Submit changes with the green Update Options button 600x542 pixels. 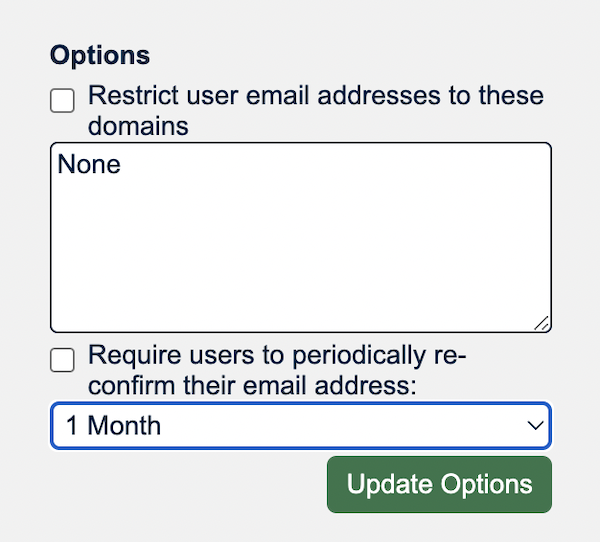point(439,484)
